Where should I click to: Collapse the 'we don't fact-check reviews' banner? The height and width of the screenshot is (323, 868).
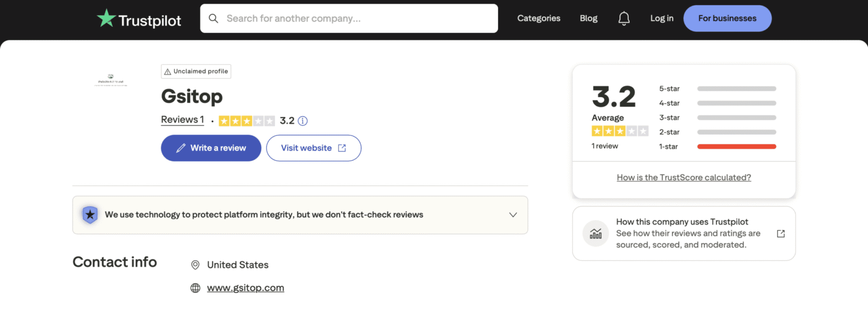click(x=512, y=214)
